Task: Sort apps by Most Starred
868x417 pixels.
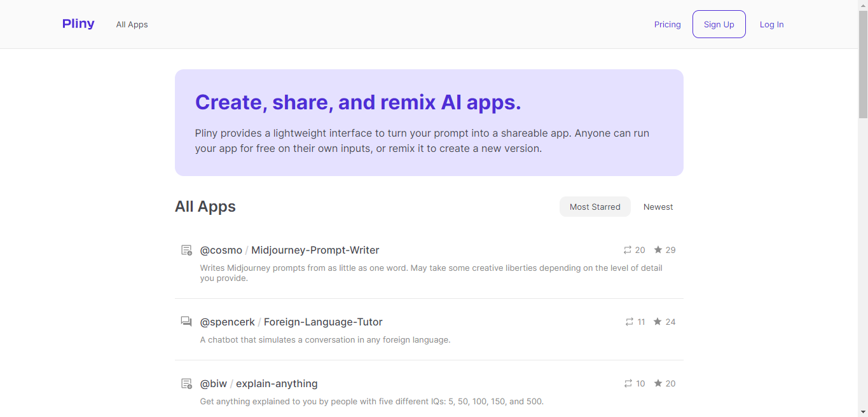Action: click(x=595, y=207)
